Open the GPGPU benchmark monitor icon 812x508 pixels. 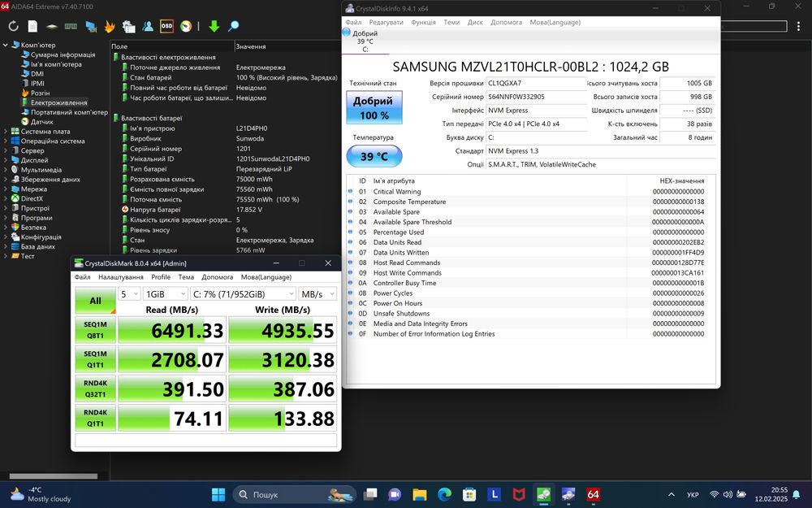(91, 26)
